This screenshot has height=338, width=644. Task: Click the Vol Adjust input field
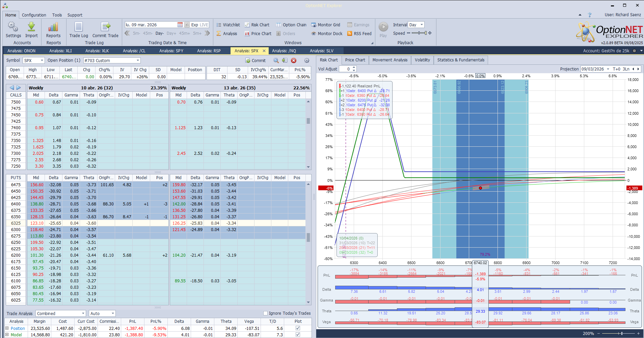tap(346, 69)
